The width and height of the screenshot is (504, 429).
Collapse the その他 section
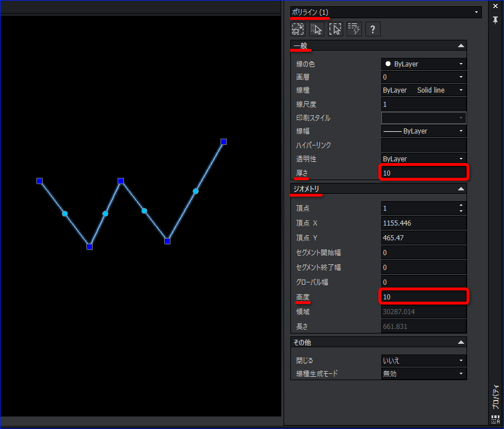461,341
